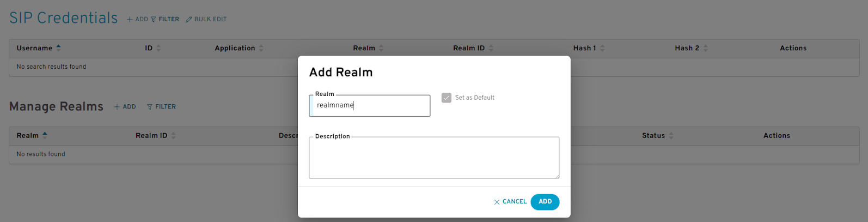This screenshot has width=868, height=222.
Task: Open the Manage Realms filter
Action: click(162, 107)
